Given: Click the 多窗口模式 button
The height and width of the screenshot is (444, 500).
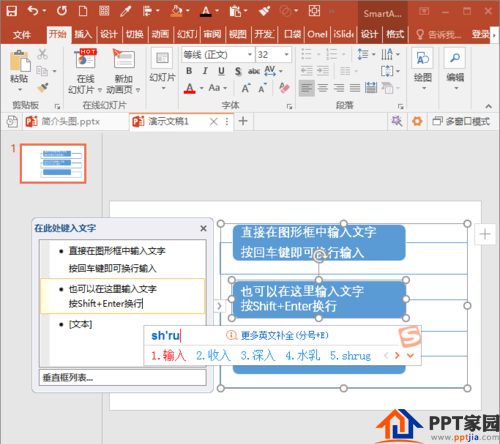Looking at the screenshot, I should click(461, 121).
